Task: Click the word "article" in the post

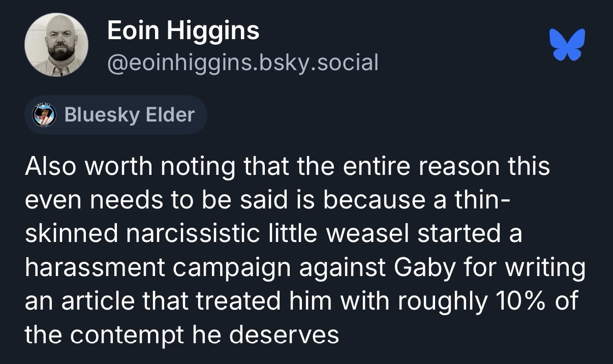Action: tap(98, 301)
